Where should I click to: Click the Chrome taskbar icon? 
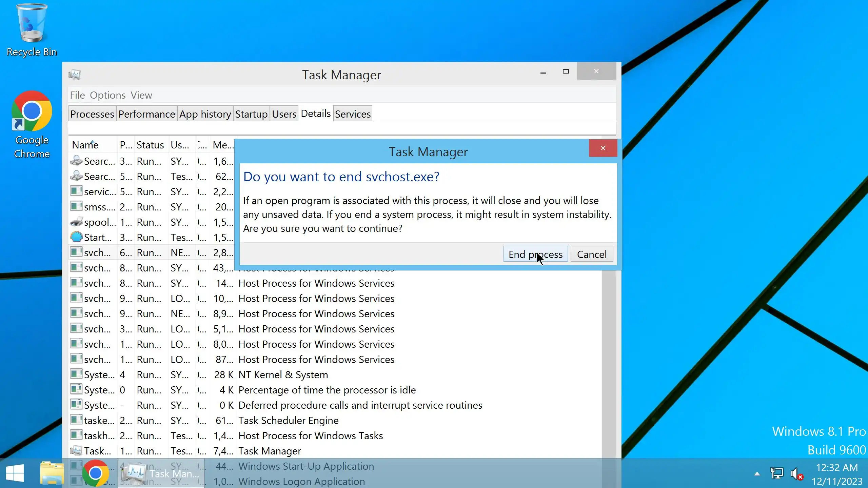pos(96,473)
